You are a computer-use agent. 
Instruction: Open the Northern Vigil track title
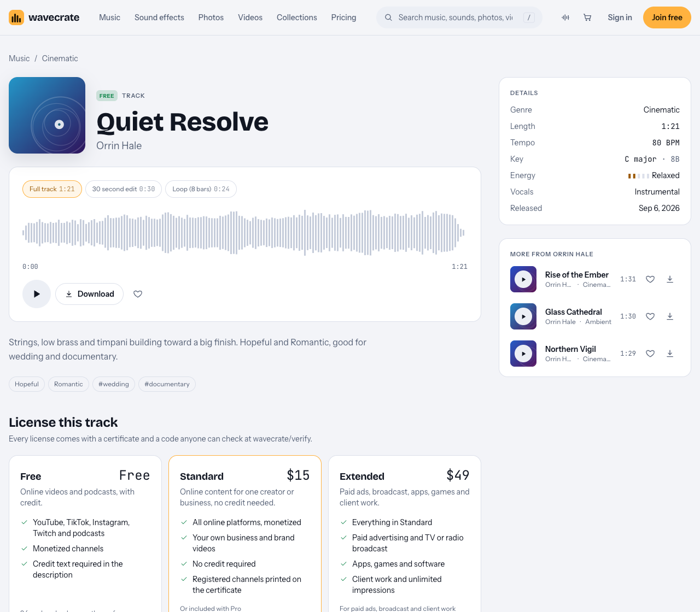coord(570,349)
